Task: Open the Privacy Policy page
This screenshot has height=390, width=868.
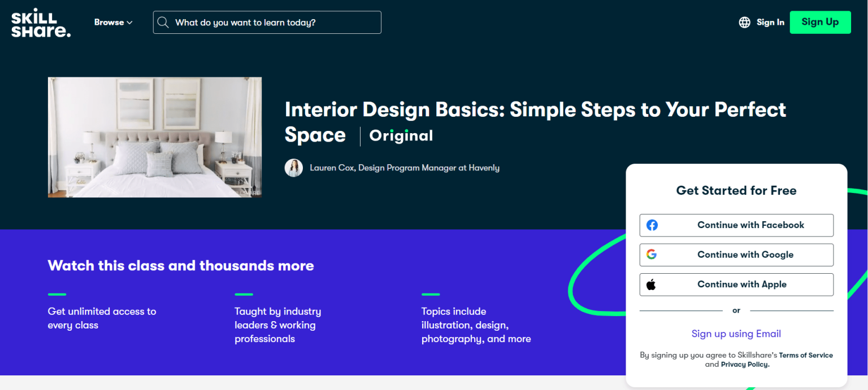Action: 745,364
